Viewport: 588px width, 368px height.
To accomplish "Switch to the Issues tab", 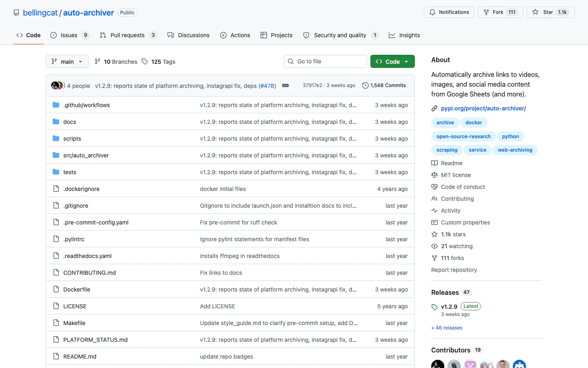I will [x=69, y=35].
